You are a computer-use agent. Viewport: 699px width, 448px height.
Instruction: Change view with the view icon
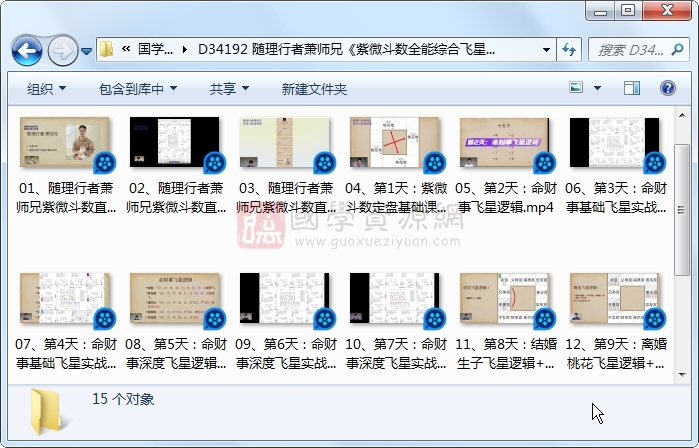pos(576,87)
